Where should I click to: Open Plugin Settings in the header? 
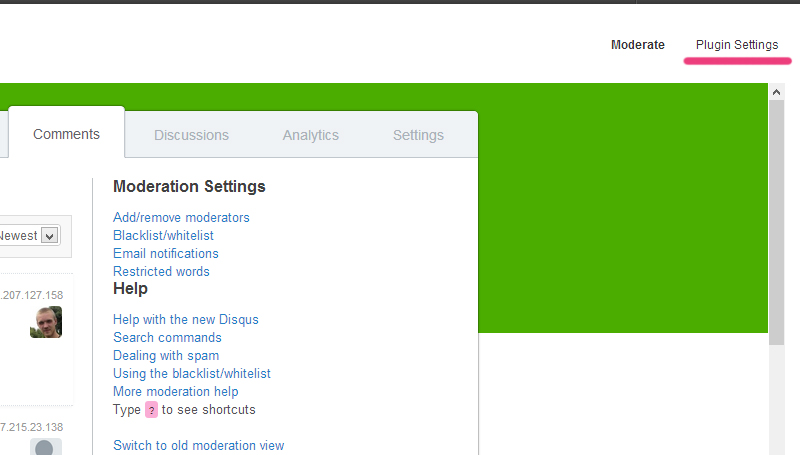[736, 45]
